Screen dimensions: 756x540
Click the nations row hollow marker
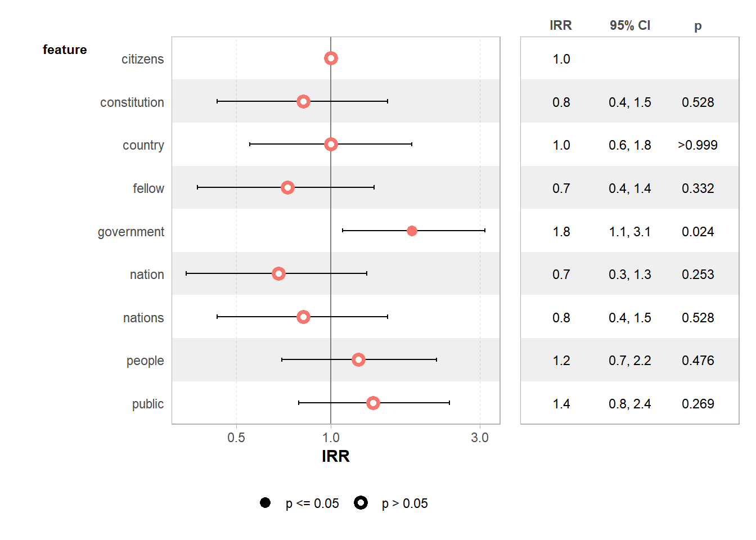tap(303, 317)
